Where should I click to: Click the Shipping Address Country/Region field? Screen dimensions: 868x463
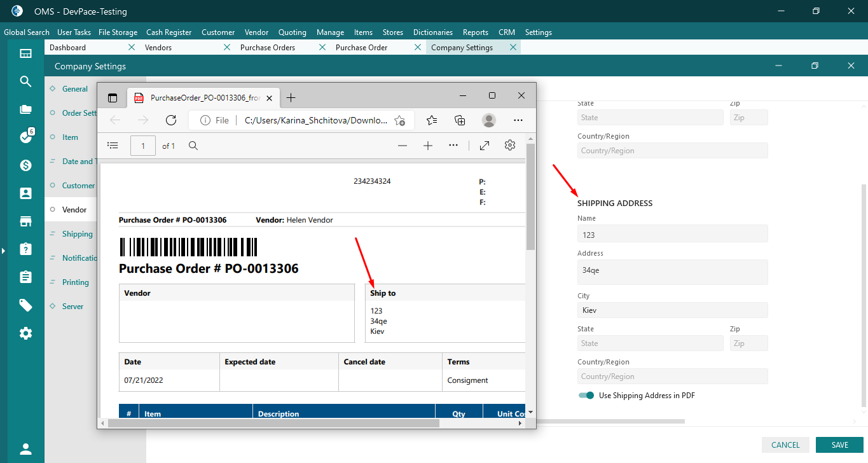tap(672, 377)
